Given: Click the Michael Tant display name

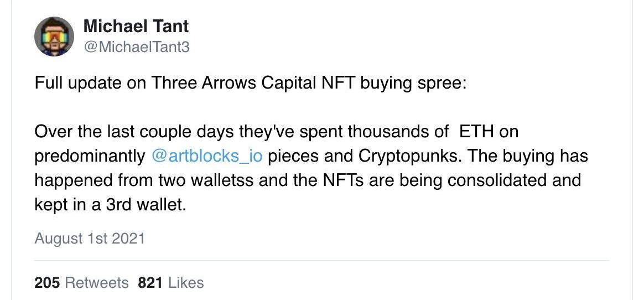Looking at the screenshot, I should tap(136, 27).
